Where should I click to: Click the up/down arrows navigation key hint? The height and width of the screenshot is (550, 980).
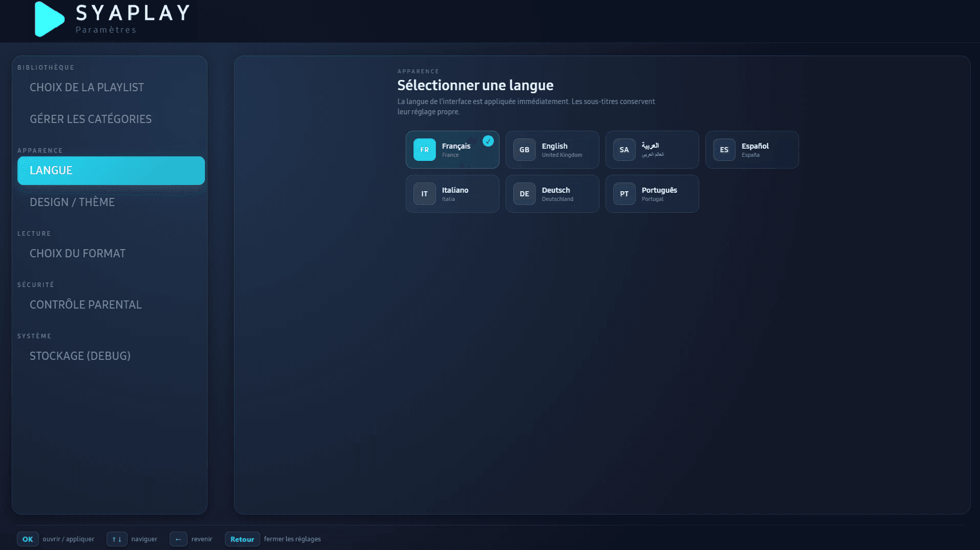click(x=117, y=539)
